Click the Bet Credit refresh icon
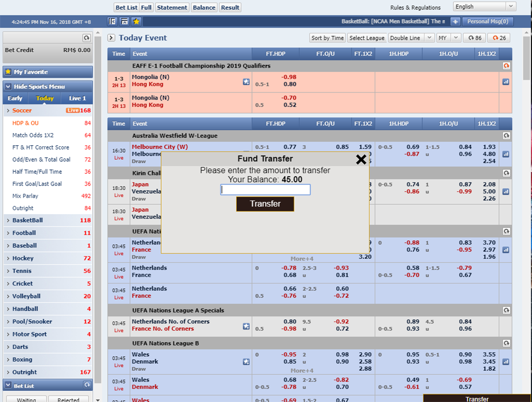The height and width of the screenshot is (402, 532). tap(86, 38)
